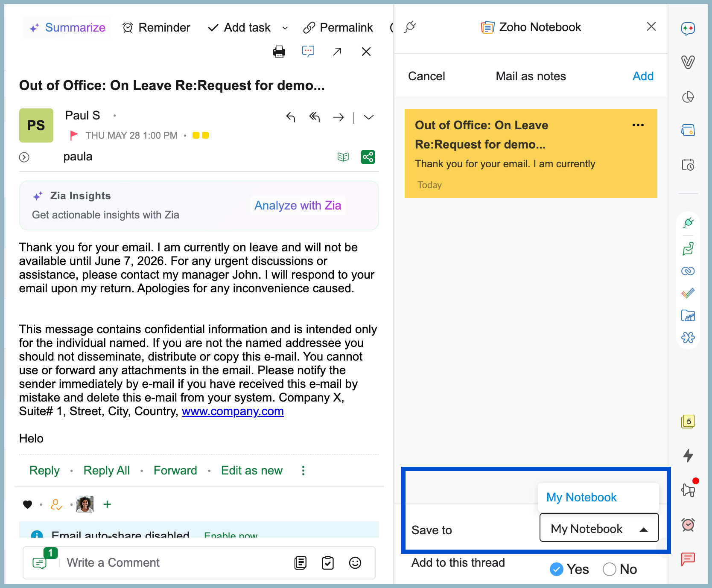
Task: Click the green sign/pen icon in the sidebar
Action: [688, 248]
